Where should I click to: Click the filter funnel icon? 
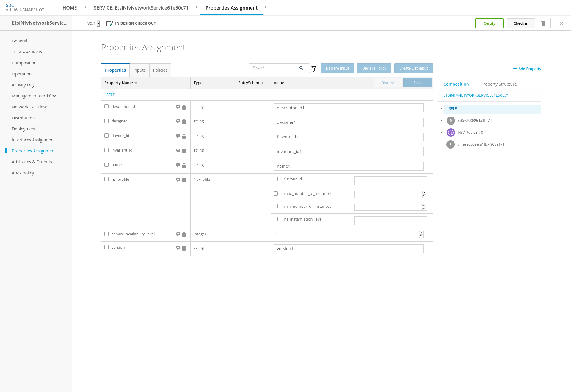[x=314, y=69]
